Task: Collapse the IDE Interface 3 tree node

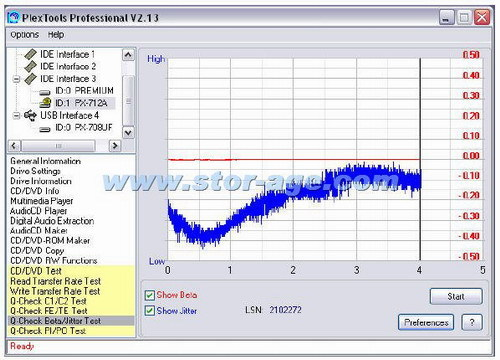Action: tap(16, 79)
